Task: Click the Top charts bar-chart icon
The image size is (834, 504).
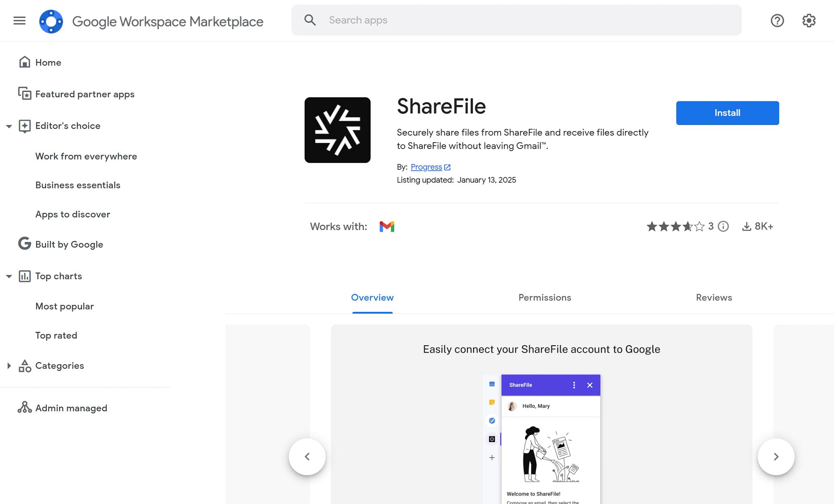Action: 24,276
